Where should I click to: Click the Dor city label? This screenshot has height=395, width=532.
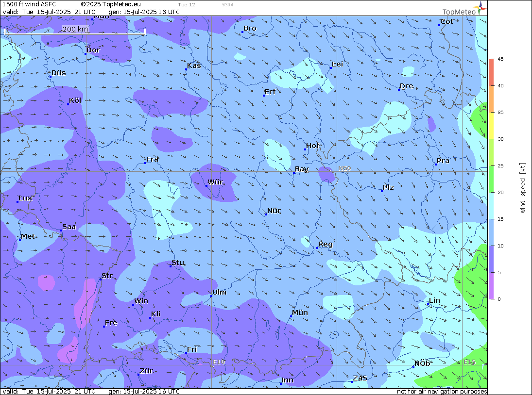[x=93, y=50]
